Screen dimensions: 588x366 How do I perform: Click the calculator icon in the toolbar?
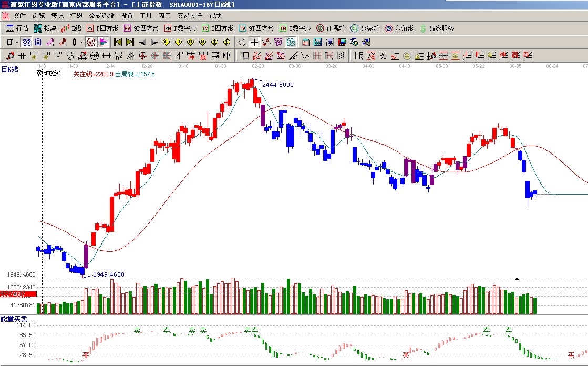(318, 42)
